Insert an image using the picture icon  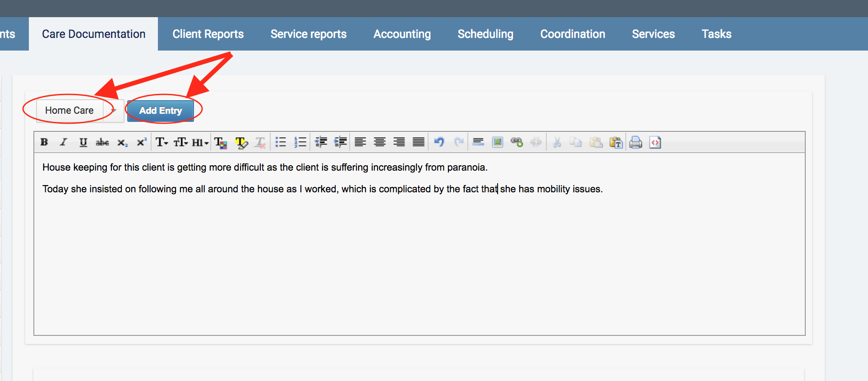(x=497, y=142)
